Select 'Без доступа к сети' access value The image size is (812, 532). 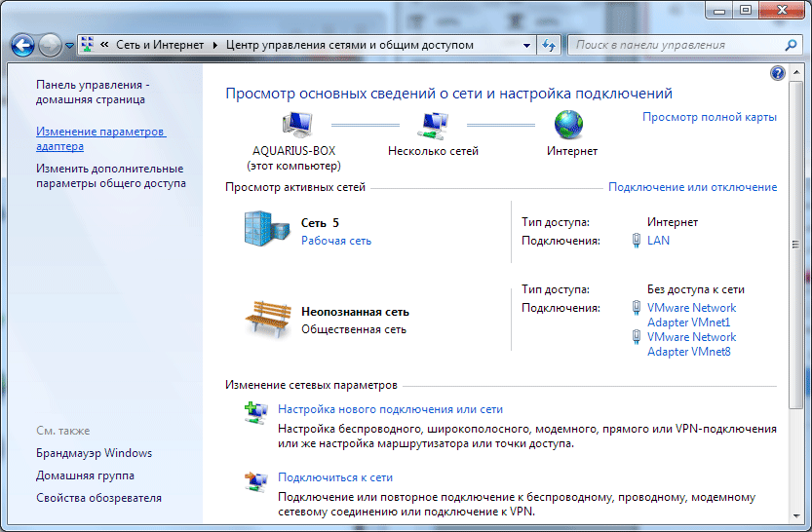[x=695, y=289]
